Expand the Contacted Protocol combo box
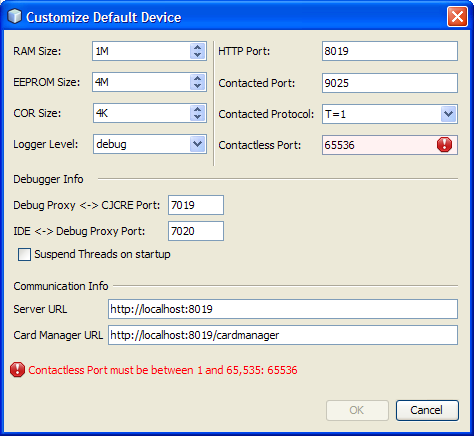 pos(448,114)
